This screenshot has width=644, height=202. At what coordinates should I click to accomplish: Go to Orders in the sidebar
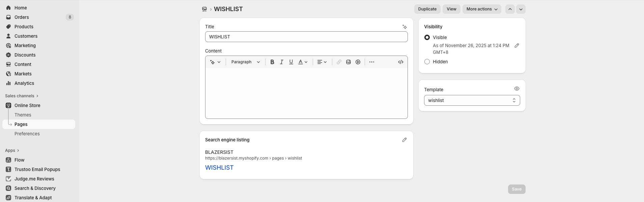click(x=22, y=17)
